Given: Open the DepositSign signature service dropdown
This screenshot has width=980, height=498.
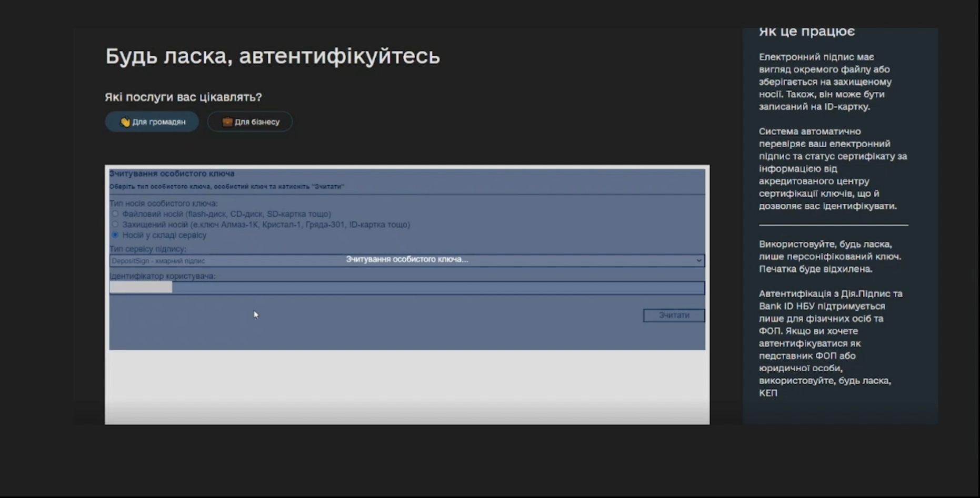Looking at the screenshot, I should [x=407, y=261].
